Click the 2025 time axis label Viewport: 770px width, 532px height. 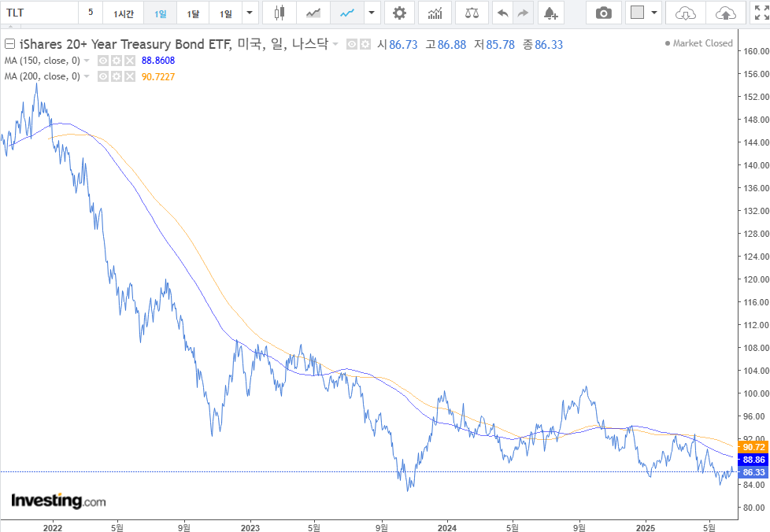[646, 527]
